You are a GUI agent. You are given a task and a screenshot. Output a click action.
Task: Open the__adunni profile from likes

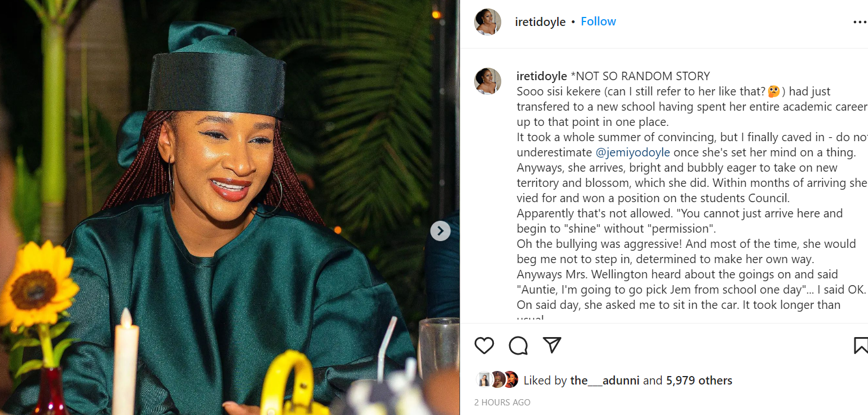pyautogui.click(x=605, y=381)
